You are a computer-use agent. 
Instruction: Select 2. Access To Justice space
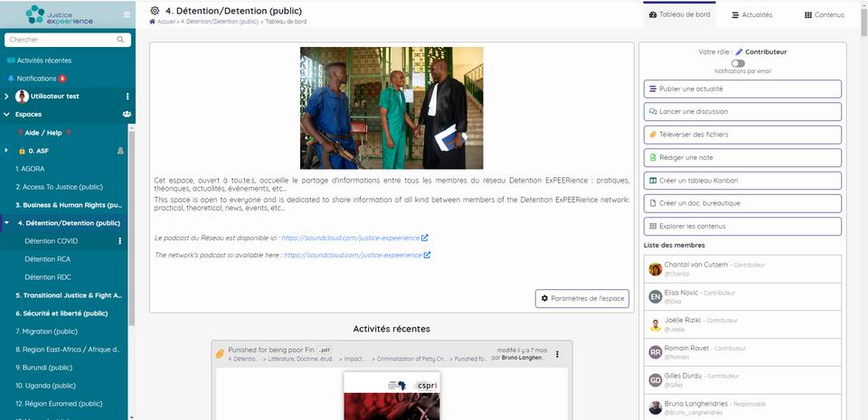point(60,187)
